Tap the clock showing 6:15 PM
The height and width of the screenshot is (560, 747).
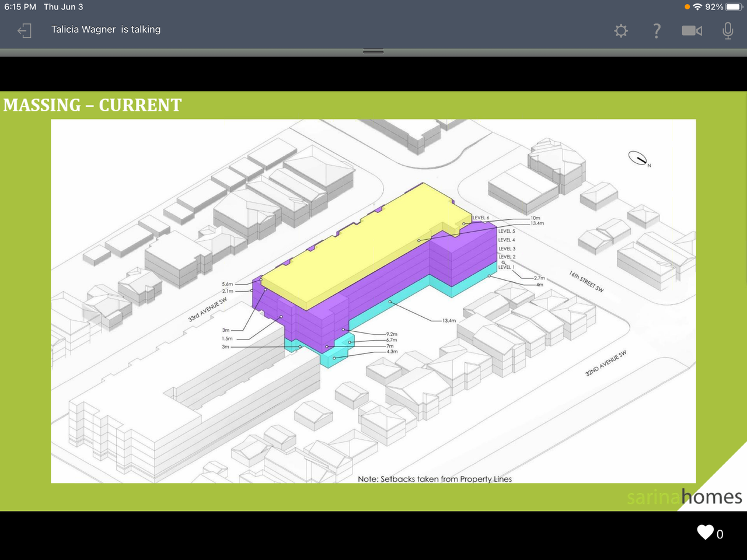click(x=20, y=7)
